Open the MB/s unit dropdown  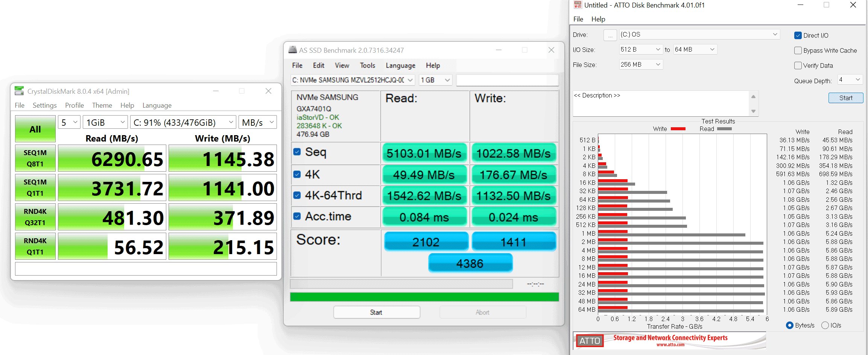[258, 122]
